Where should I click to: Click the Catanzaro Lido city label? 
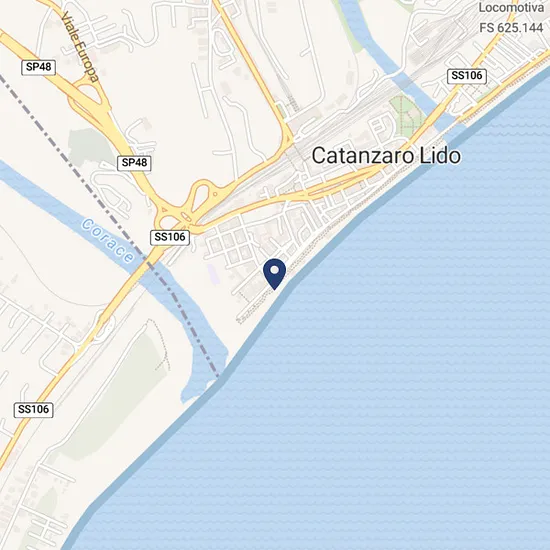[x=386, y=156]
